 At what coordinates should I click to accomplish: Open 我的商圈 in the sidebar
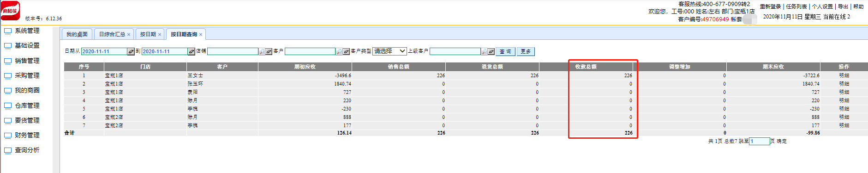(x=27, y=91)
